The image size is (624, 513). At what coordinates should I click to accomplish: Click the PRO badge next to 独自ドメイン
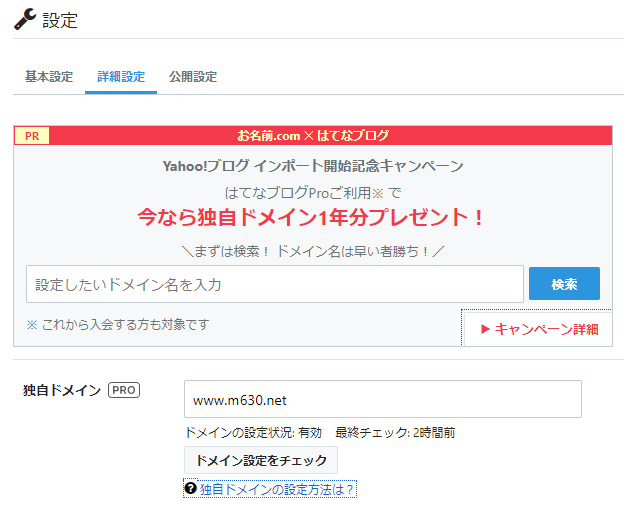pos(124,390)
